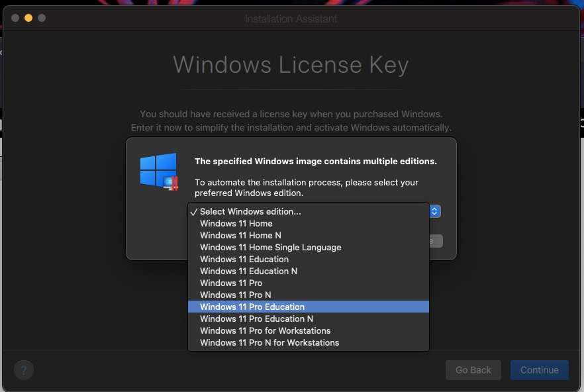Select the Windows 11 Pro edition
The width and height of the screenshot is (584, 392).
(309, 283)
